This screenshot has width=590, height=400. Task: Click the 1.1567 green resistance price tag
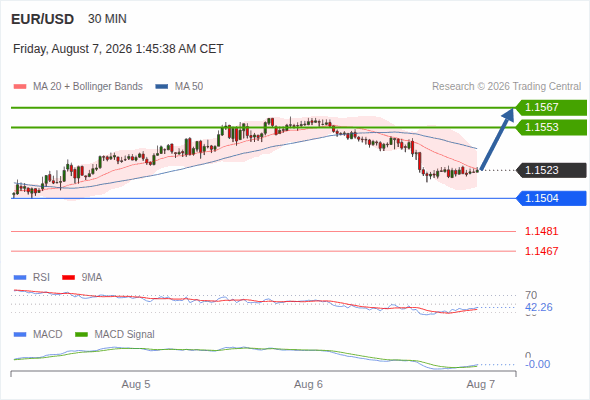click(x=551, y=108)
